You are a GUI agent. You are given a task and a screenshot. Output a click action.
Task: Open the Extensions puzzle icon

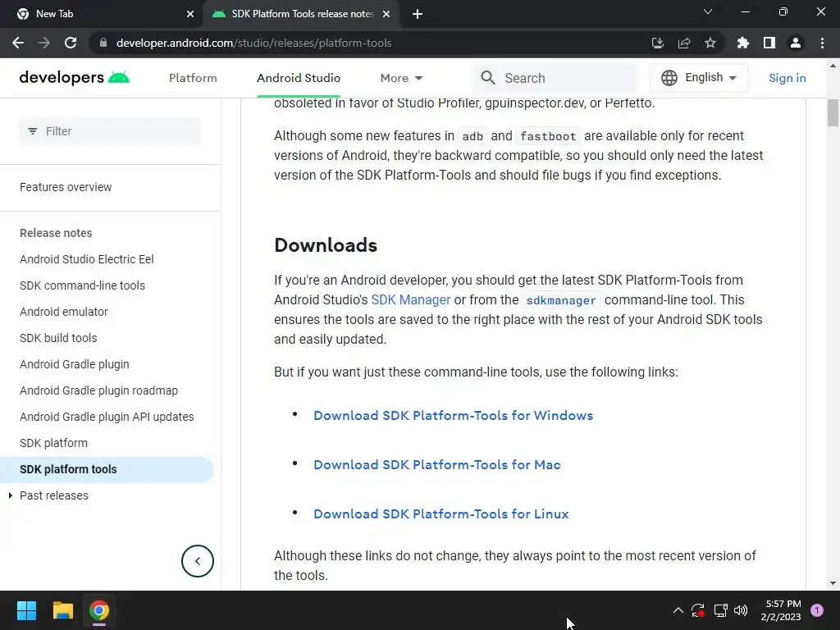[742, 43]
